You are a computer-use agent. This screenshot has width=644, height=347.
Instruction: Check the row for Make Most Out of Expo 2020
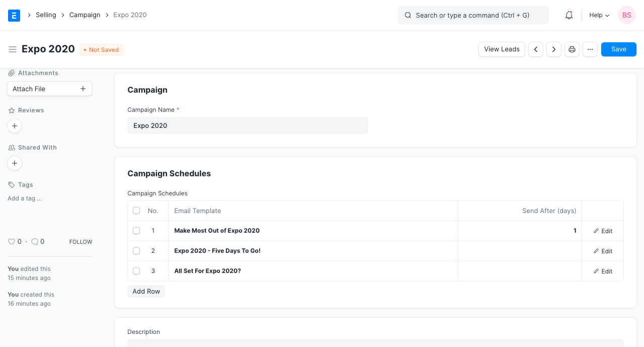coord(136,231)
